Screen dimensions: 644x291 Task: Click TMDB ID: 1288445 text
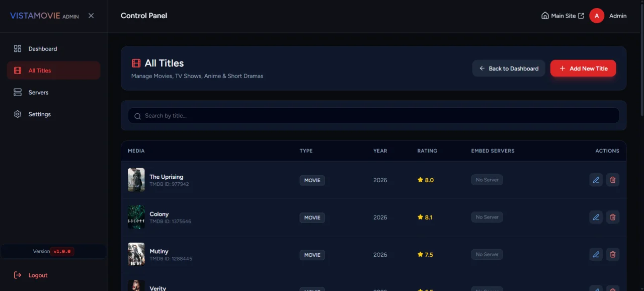(x=171, y=259)
